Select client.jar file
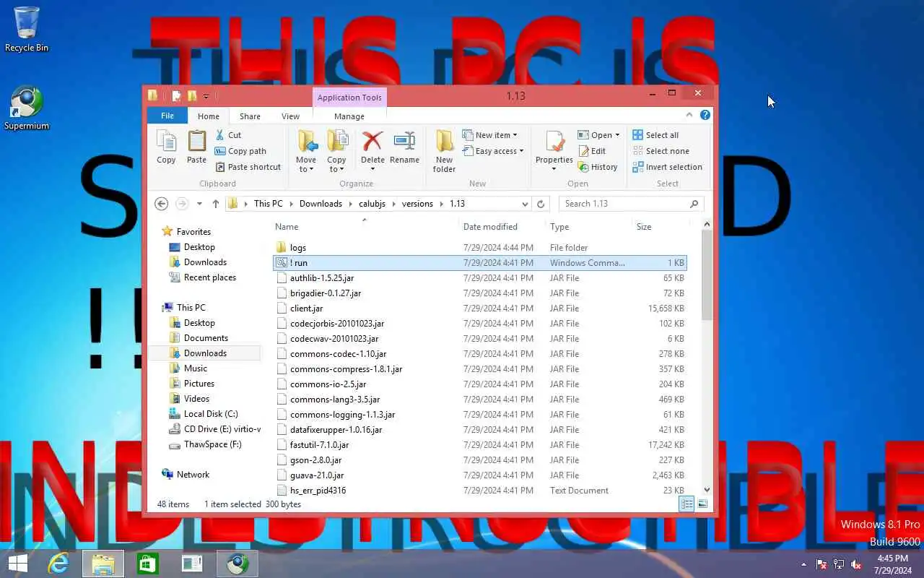 click(479, 309)
